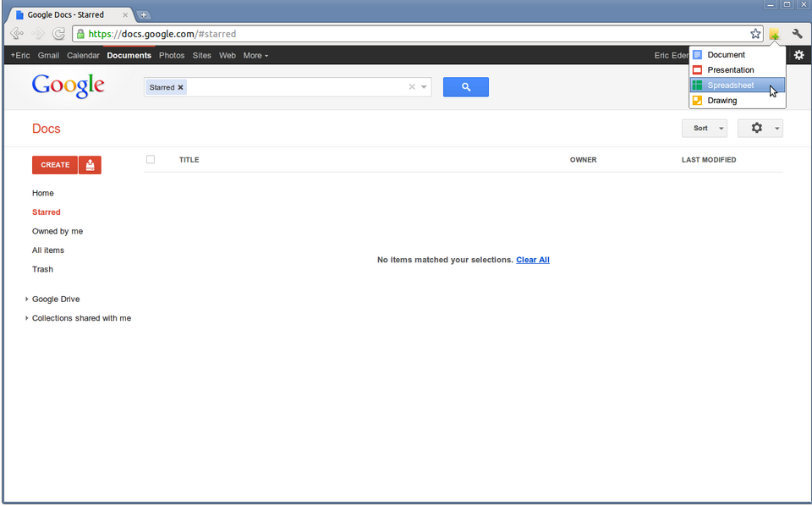Click the browser back arrow
The width and height of the screenshot is (812, 506).
[x=17, y=34]
